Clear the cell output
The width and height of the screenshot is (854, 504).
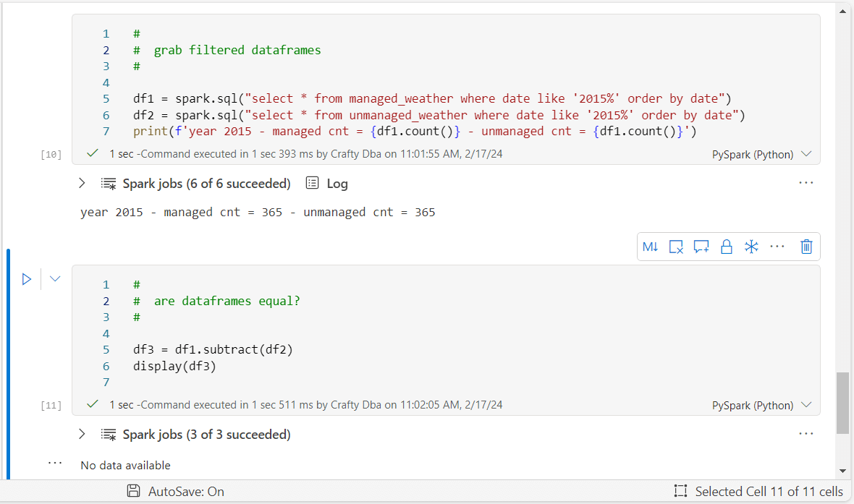(x=675, y=247)
